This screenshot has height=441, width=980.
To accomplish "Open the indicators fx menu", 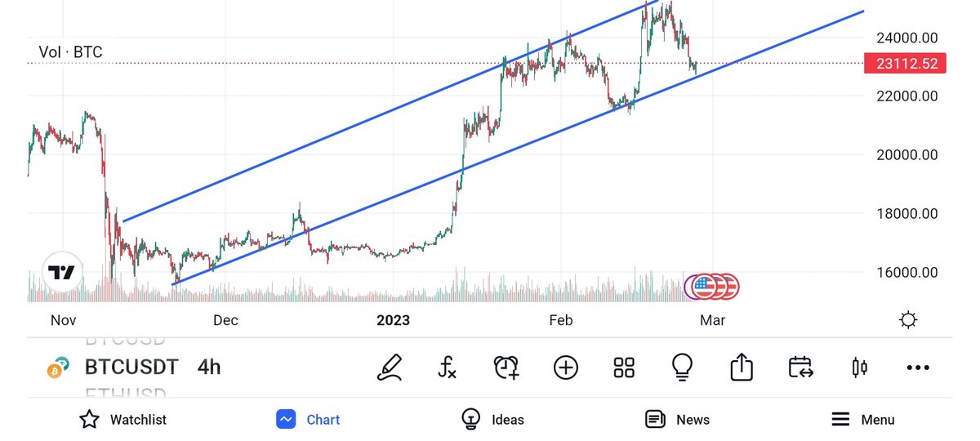I will pos(447,367).
